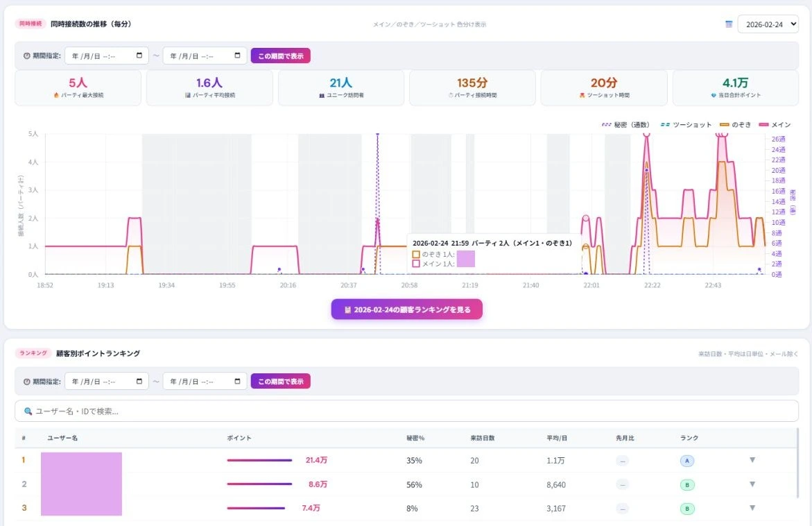The image size is (812, 526).
Task: Click the magnifier icon in the search box
Action: point(28,411)
